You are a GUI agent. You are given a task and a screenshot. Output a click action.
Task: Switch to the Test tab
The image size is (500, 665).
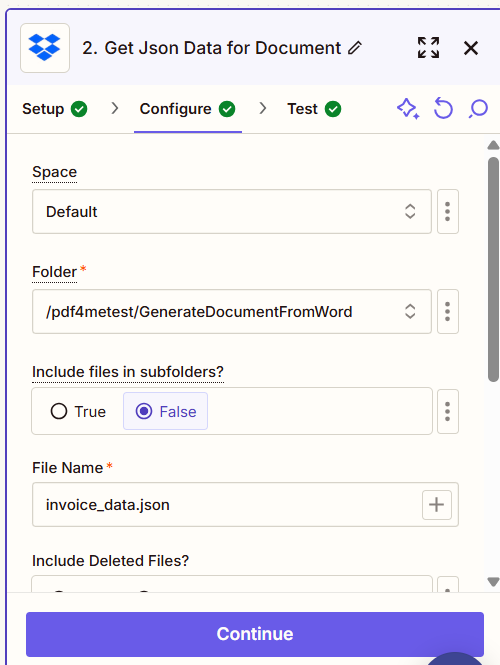[x=314, y=109]
